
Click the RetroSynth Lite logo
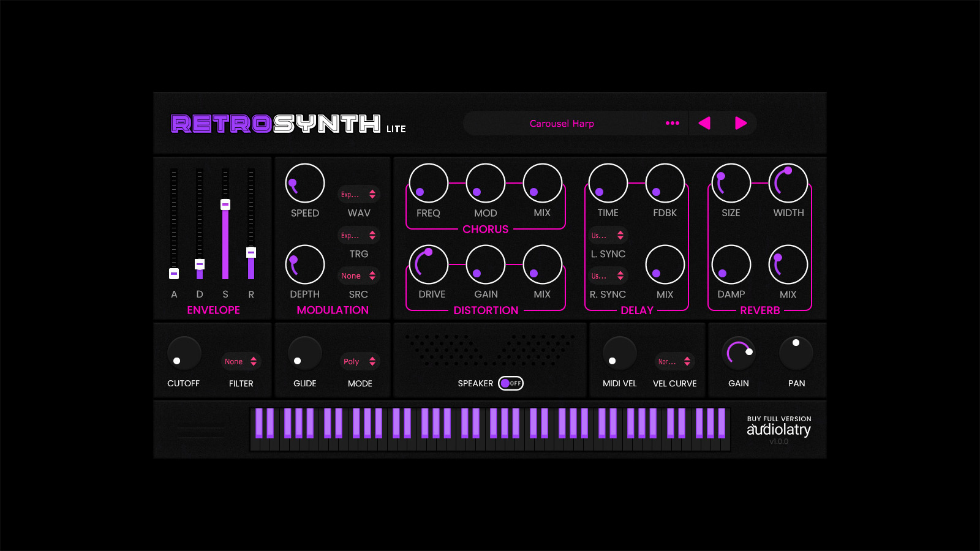(288, 124)
